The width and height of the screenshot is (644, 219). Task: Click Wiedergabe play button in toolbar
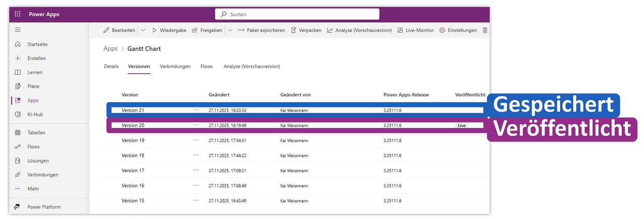169,30
